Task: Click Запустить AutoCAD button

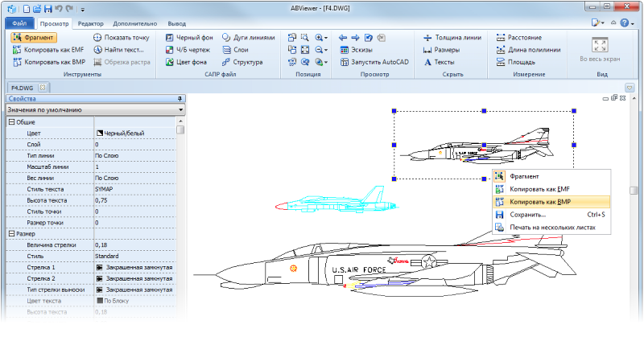Action: coord(374,62)
